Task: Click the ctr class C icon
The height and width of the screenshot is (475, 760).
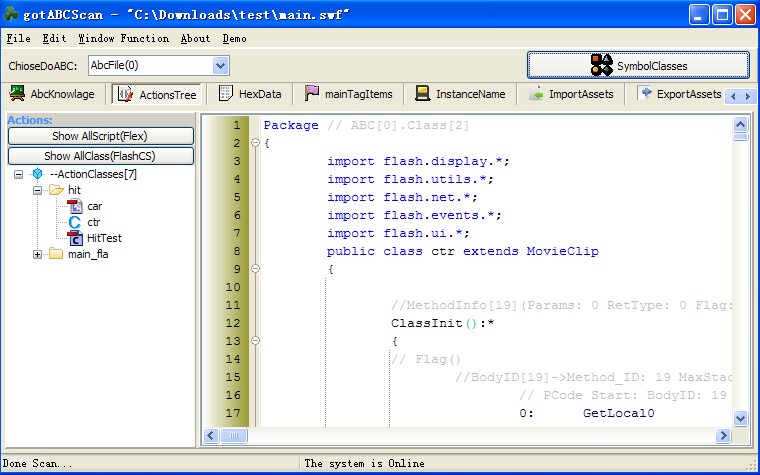Action: [x=75, y=222]
